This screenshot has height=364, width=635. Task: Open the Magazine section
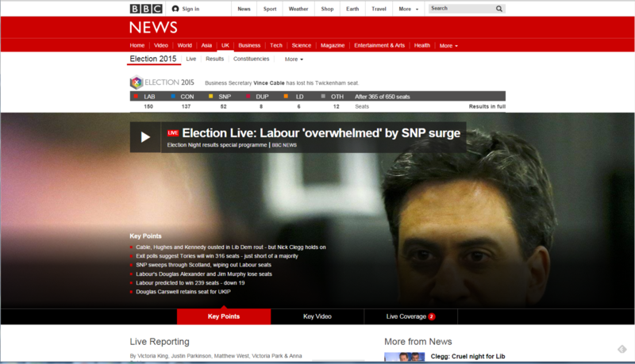coord(333,45)
